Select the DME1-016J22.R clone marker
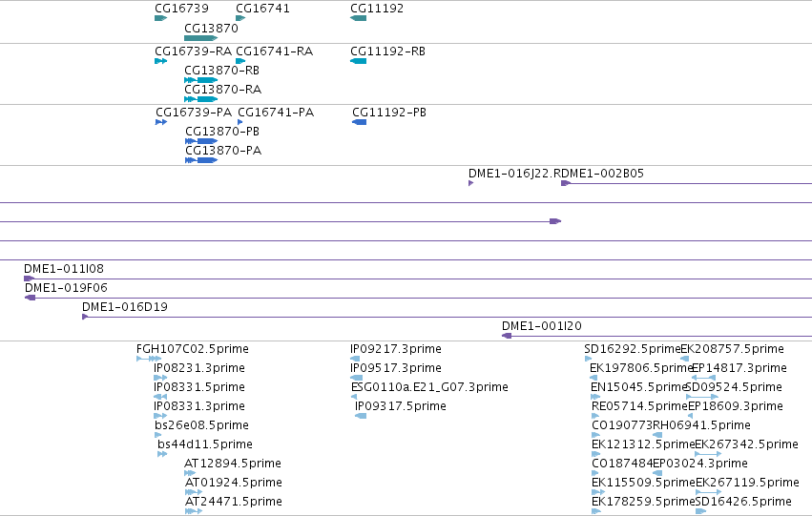The width and height of the screenshot is (812, 516). (x=470, y=183)
